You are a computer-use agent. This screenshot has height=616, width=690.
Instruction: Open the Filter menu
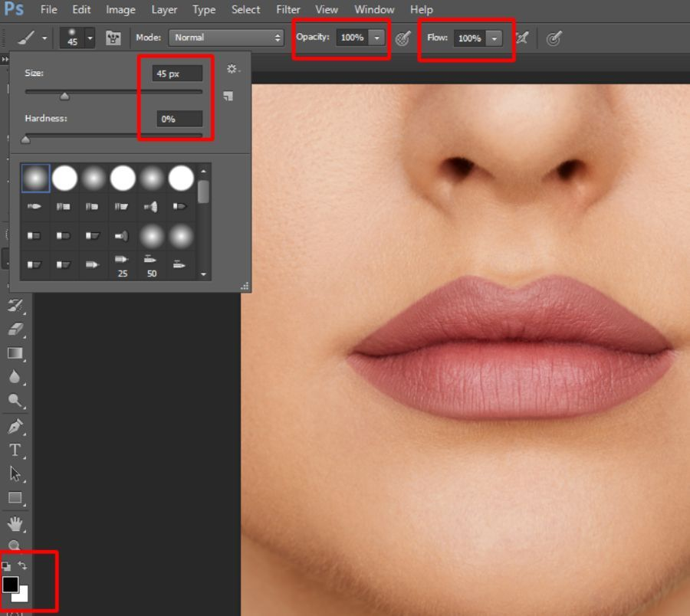pyautogui.click(x=287, y=9)
